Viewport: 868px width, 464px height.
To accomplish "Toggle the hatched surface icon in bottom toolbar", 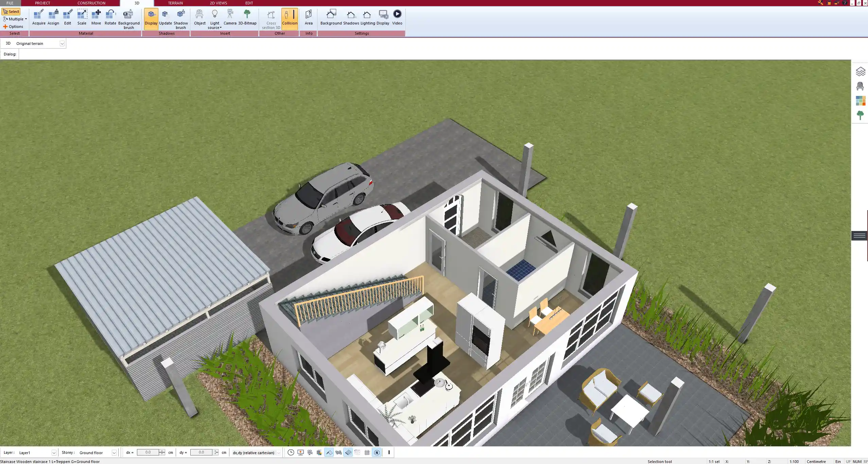I will [x=338, y=452].
